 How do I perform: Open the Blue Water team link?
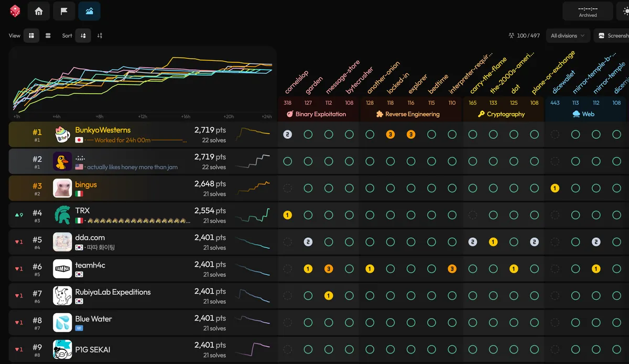(x=93, y=318)
